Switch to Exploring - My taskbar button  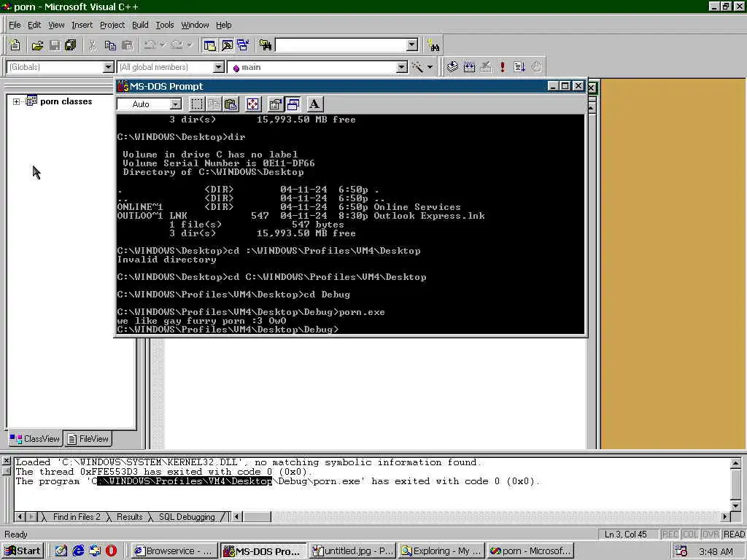tap(442, 551)
